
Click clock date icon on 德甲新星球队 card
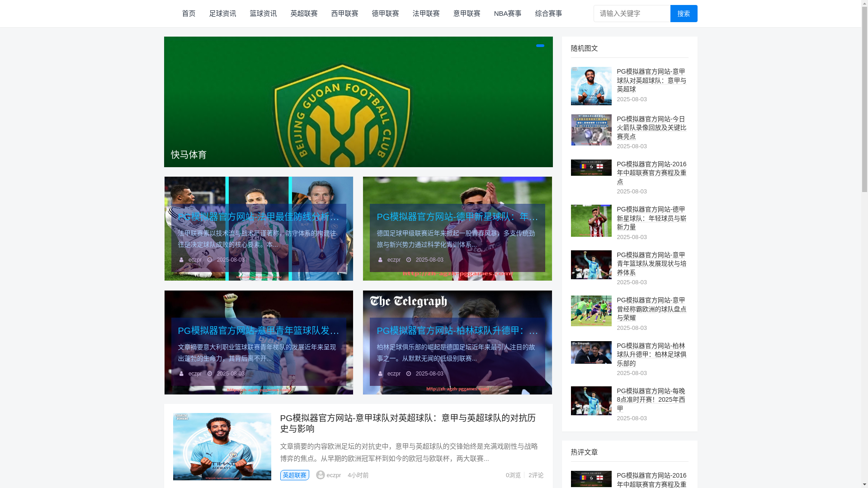(409, 260)
